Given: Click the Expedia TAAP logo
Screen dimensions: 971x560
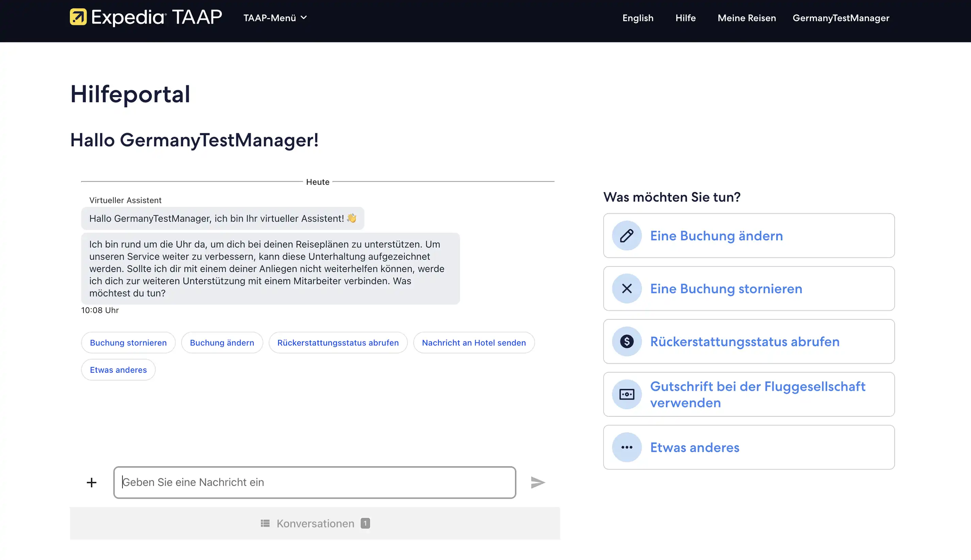Looking at the screenshot, I should click(146, 17).
